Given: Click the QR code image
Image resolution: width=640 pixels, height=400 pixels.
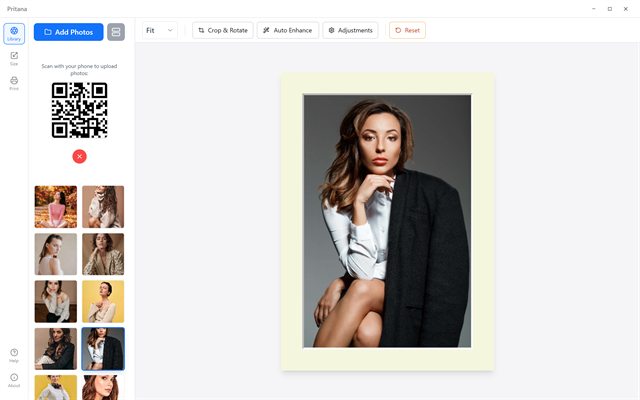Looking at the screenshot, I should click(80, 110).
